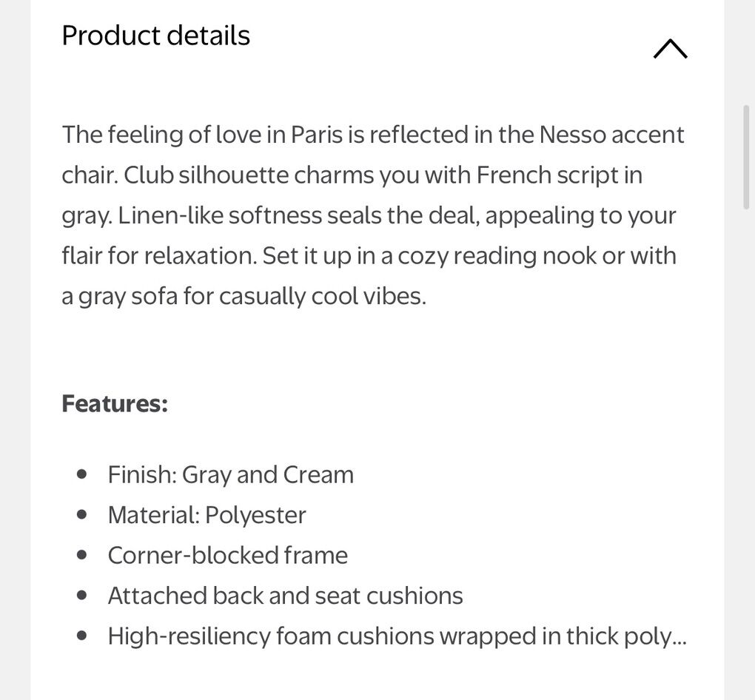Screen dimensions: 755x700
Task: Click the Corner-blocked frame feature
Action: [227, 555]
